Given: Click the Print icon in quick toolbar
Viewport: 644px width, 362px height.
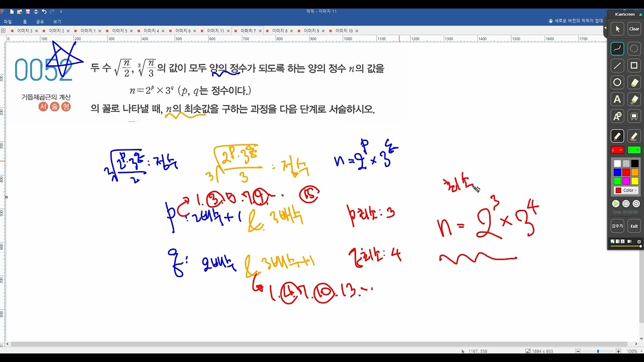Looking at the screenshot, I should pos(36,12).
